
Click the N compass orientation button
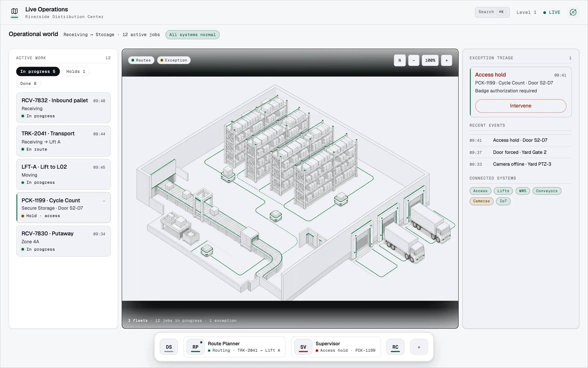pos(400,60)
